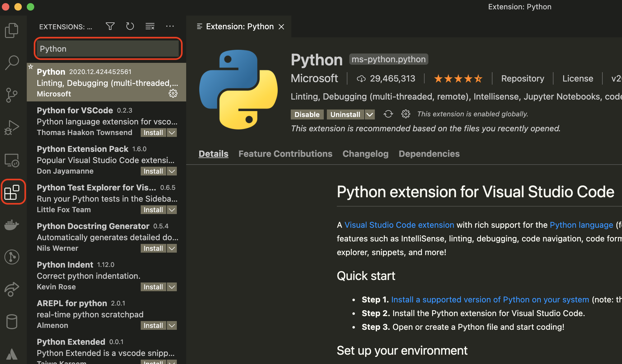Switch to the Changelog tab

tap(365, 154)
